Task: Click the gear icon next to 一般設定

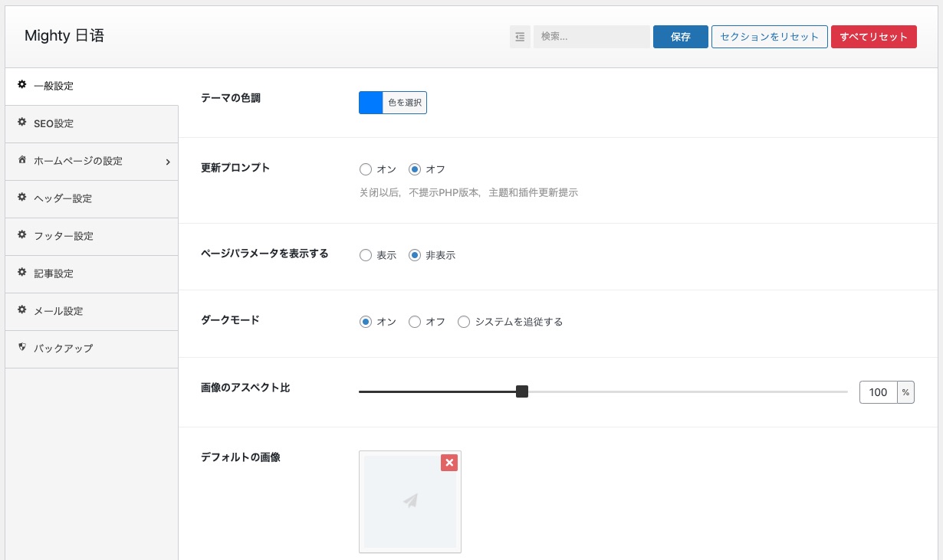Action: pyautogui.click(x=22, y=85)
